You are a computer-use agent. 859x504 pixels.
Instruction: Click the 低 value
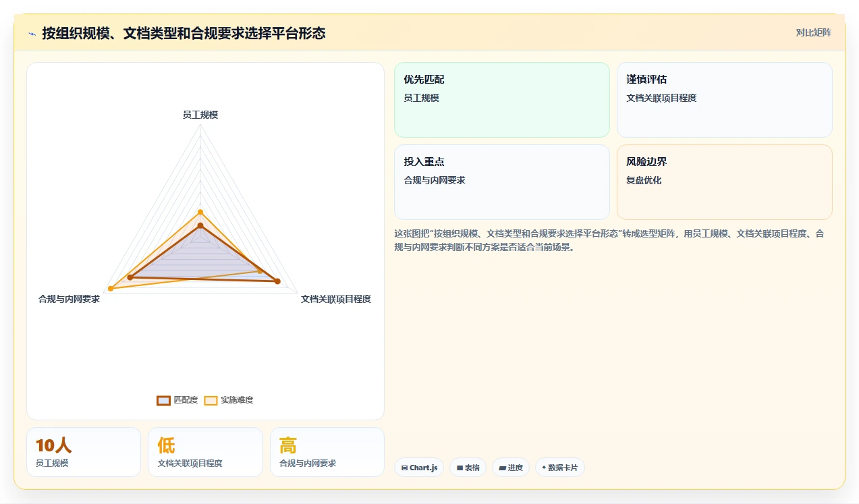point(166,445)
